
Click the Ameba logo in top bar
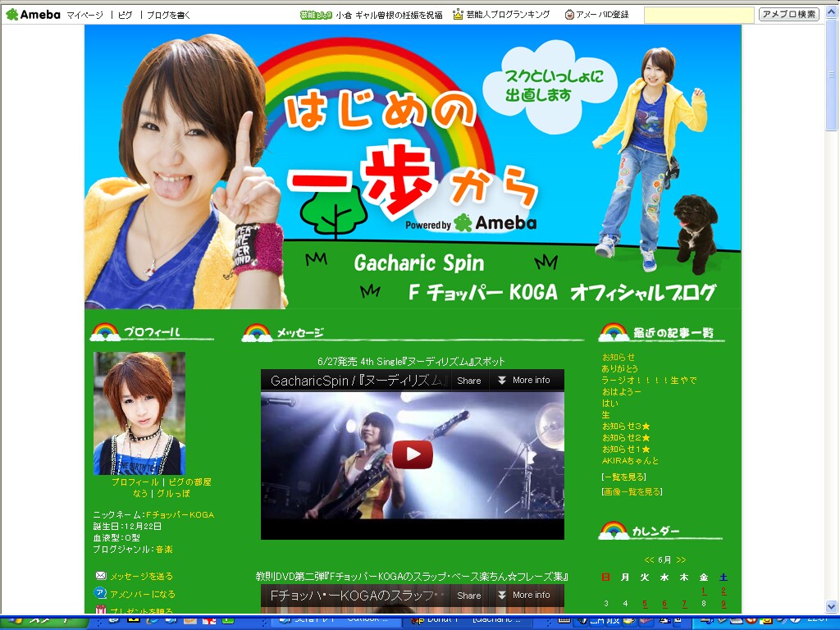[33, 15]
